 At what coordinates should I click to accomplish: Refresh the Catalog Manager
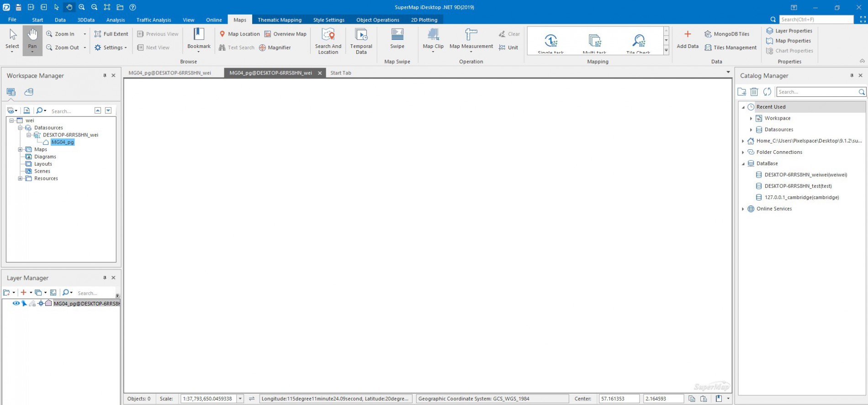(767, 92)
